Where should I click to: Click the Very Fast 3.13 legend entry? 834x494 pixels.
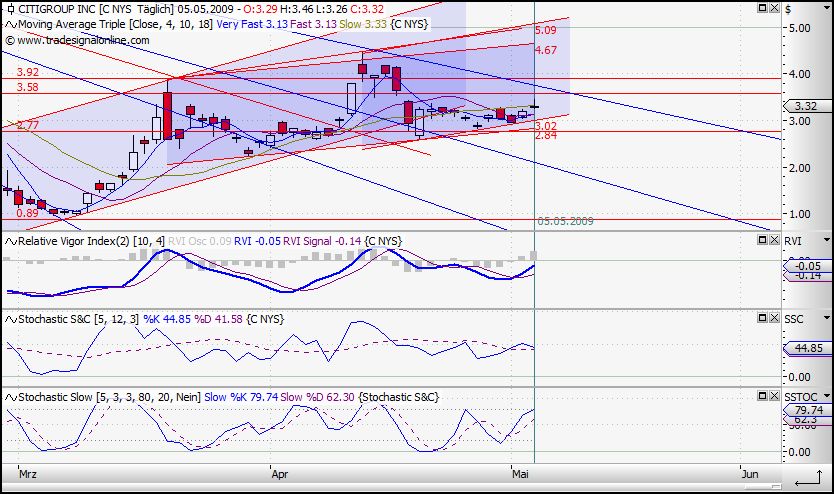click(x=252, y=24)
